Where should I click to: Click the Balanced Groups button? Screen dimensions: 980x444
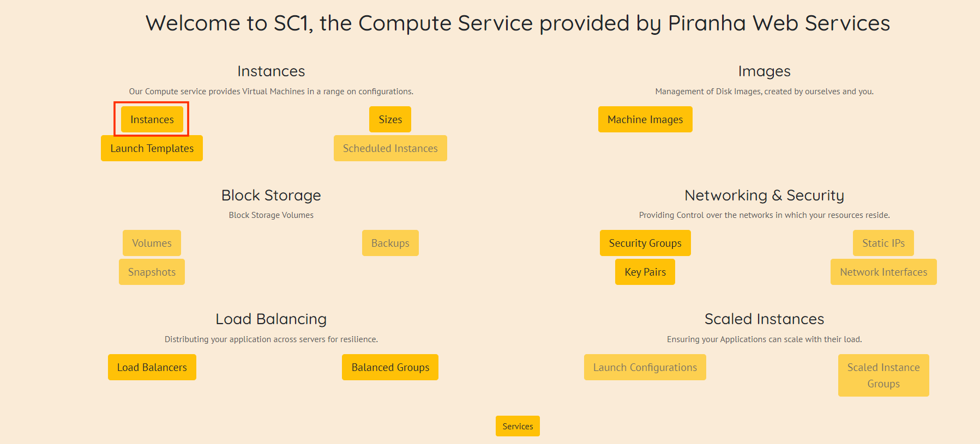click(x=390, y=367)
